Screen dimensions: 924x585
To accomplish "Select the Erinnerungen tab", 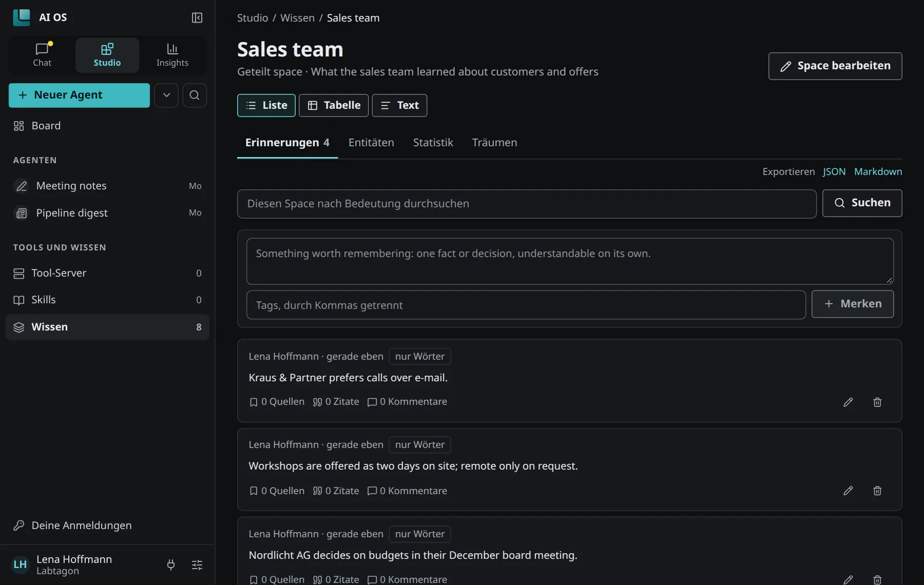I will [x=287, y=143].
